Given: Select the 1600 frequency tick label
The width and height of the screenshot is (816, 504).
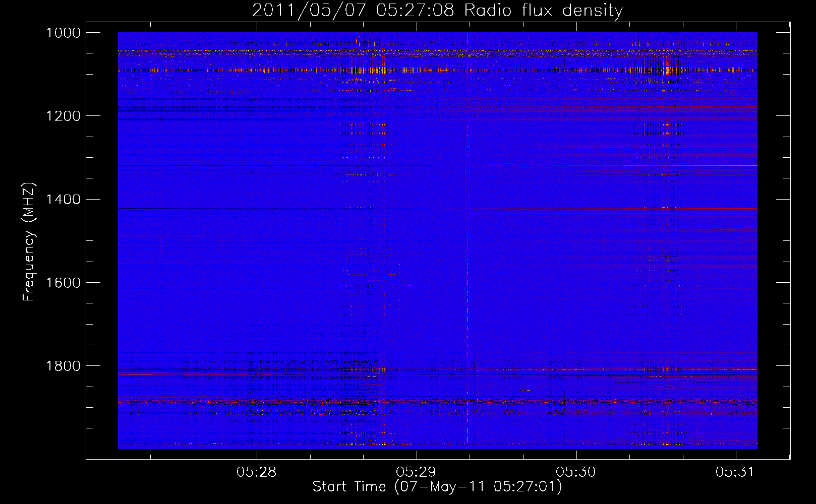Looking at the screenshot, I should tap(64, 282).
